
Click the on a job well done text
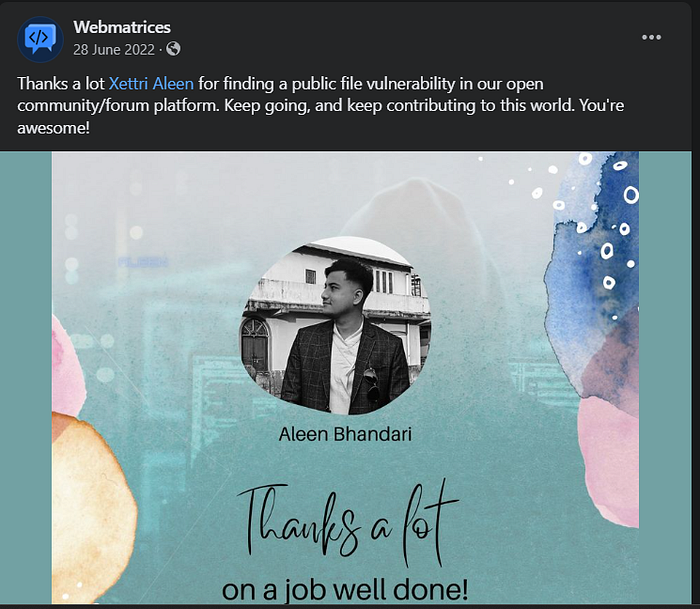(x=345, y=589)
